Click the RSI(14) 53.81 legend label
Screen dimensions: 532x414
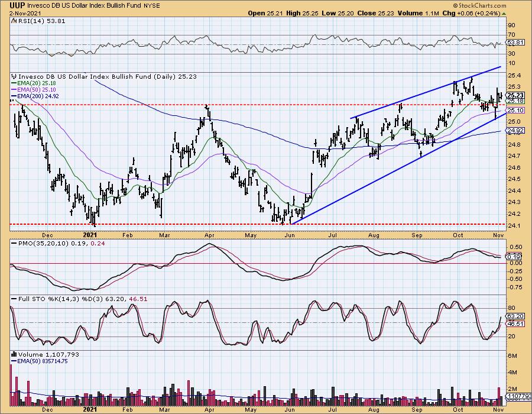[41, 21]
